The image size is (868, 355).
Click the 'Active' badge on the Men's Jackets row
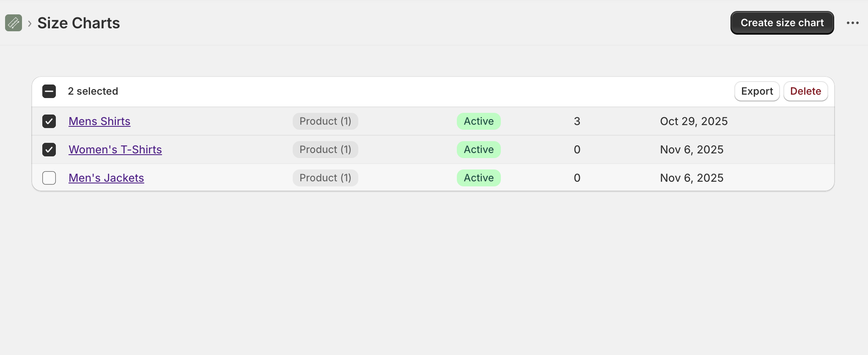pos(478,178)
